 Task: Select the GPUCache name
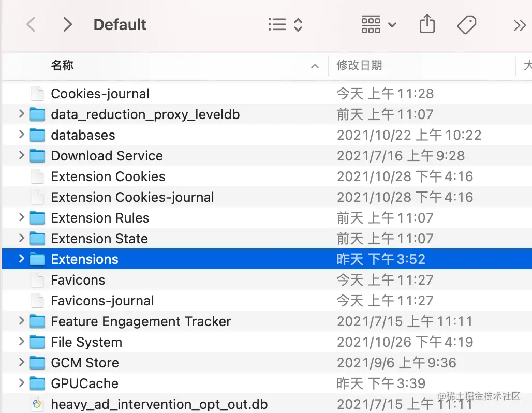pyautogui.click(x=84, y=384)
